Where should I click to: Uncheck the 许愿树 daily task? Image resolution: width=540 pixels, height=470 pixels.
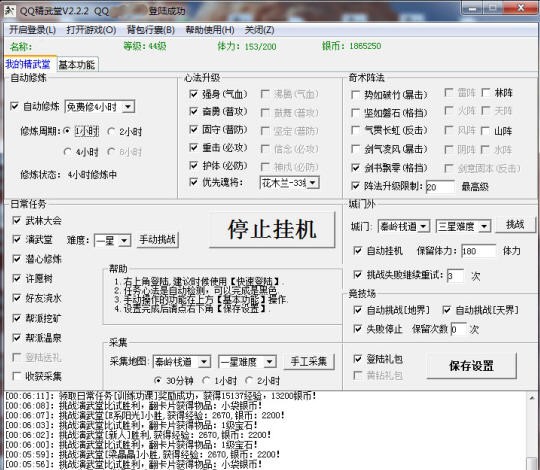16,278
